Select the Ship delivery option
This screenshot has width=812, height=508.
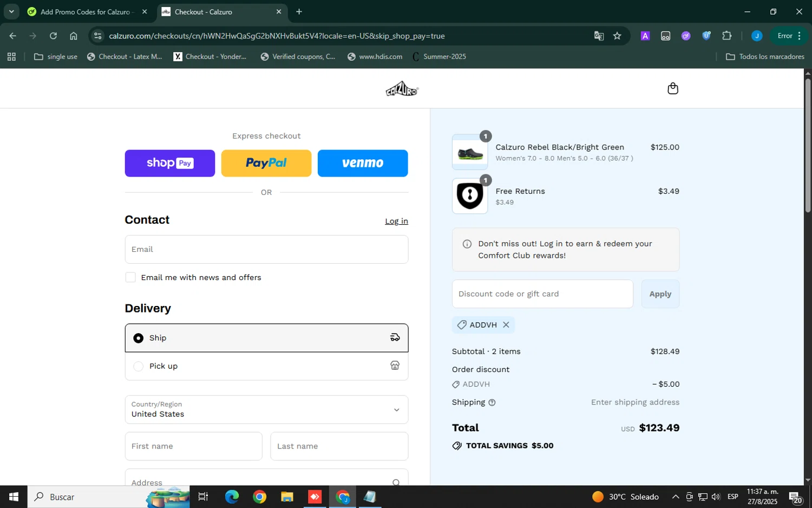266,338
